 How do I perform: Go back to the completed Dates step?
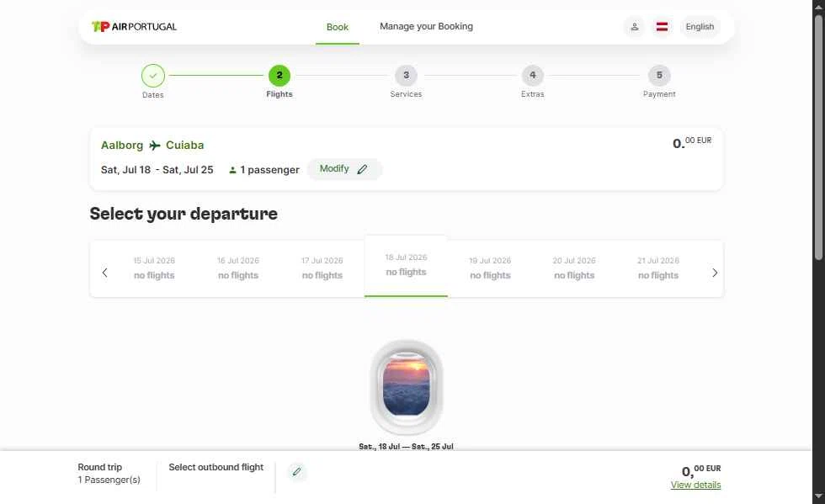pyautogui.click(x=153, y=76)
